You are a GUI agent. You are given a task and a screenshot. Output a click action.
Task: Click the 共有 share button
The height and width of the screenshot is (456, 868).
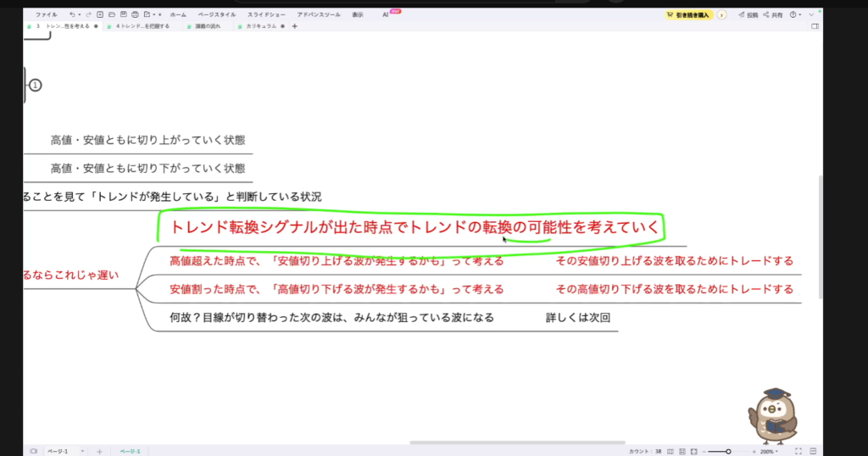tap(773, 14)
